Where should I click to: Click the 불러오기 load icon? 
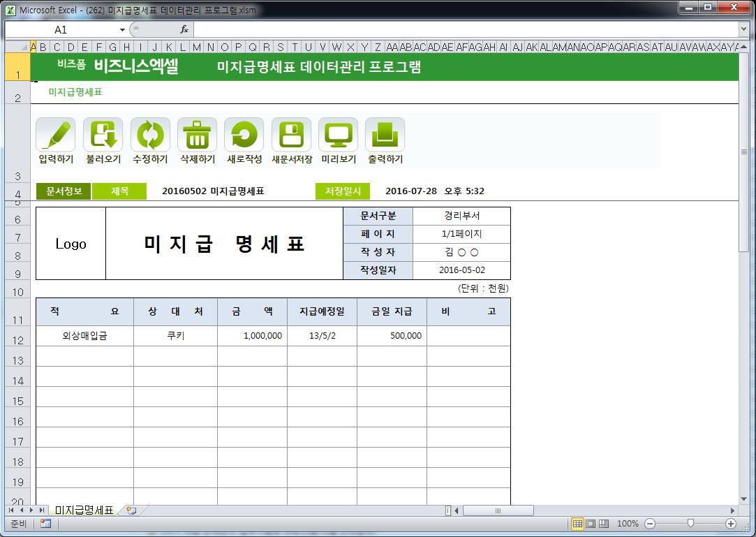103,135
